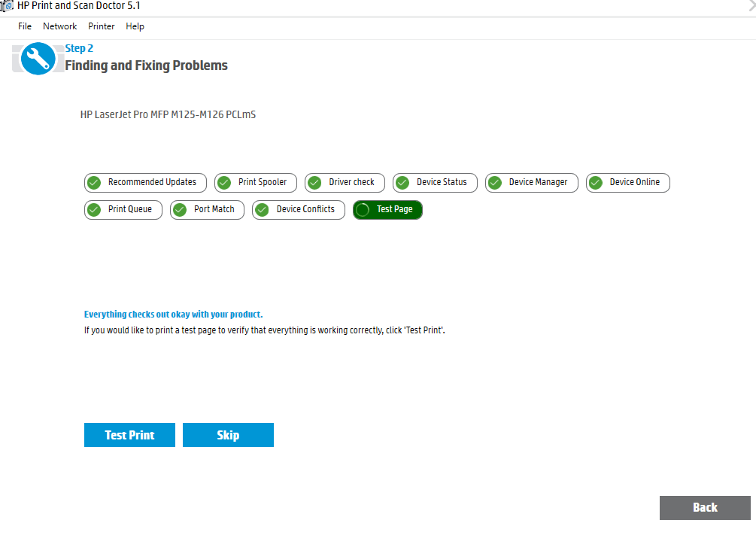Select the Device Conflicts label
Image resolution: width=756 pixels, height=535 pixels.
tap(305, 209)
